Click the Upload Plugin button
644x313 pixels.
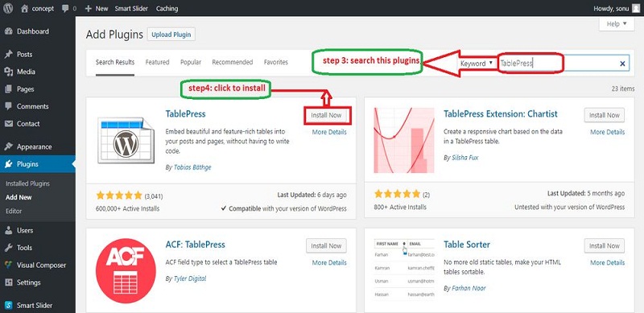pos(171,35)
